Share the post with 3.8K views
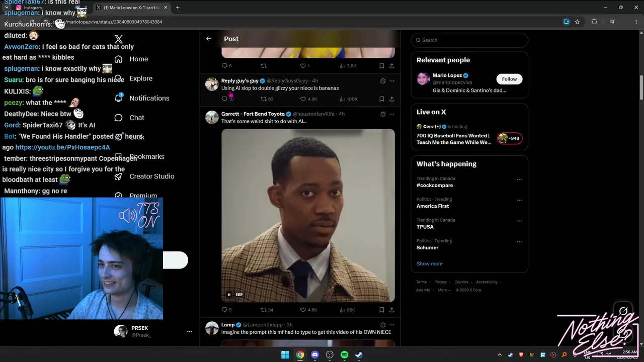644x362 pixels. click(x=392, y=66)
